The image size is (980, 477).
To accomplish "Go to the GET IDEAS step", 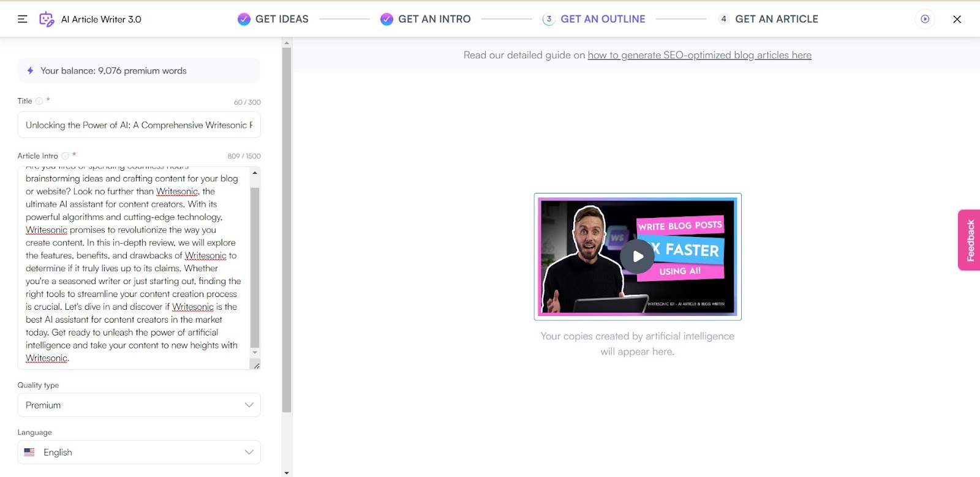I will 282,19.
